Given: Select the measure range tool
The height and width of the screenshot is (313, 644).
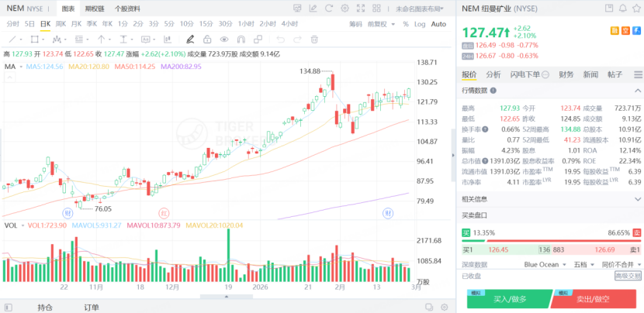Looking at the screenshot, I should pos(123,40).
